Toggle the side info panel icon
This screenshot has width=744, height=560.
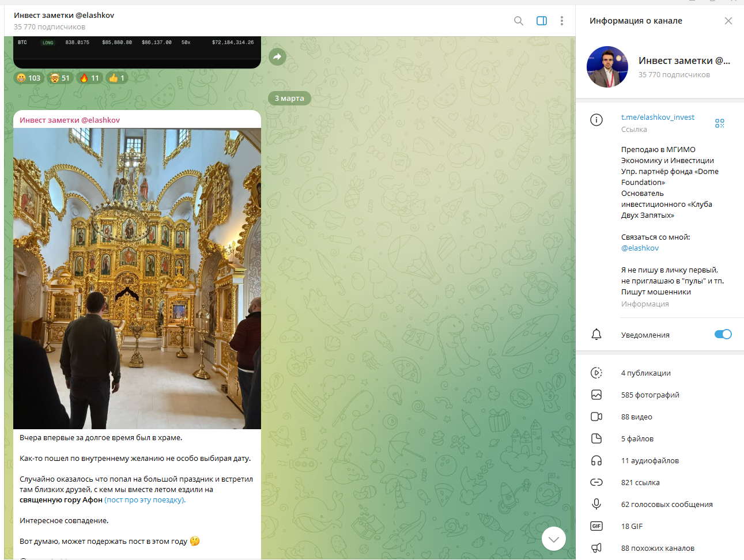coord(542,21)
